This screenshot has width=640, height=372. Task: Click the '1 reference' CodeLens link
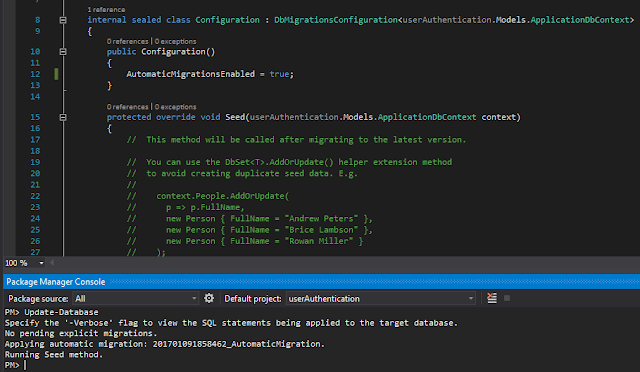[106, 9]
